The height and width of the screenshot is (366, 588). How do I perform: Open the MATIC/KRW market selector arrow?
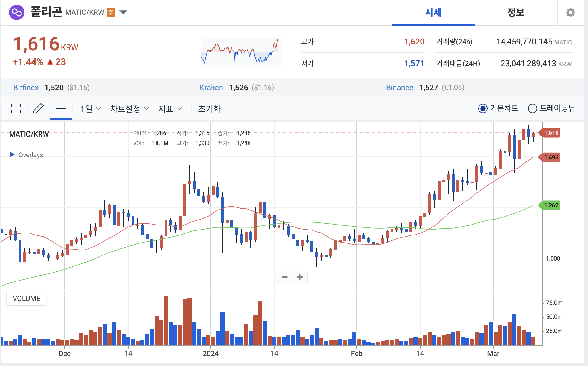coord(123,12)
